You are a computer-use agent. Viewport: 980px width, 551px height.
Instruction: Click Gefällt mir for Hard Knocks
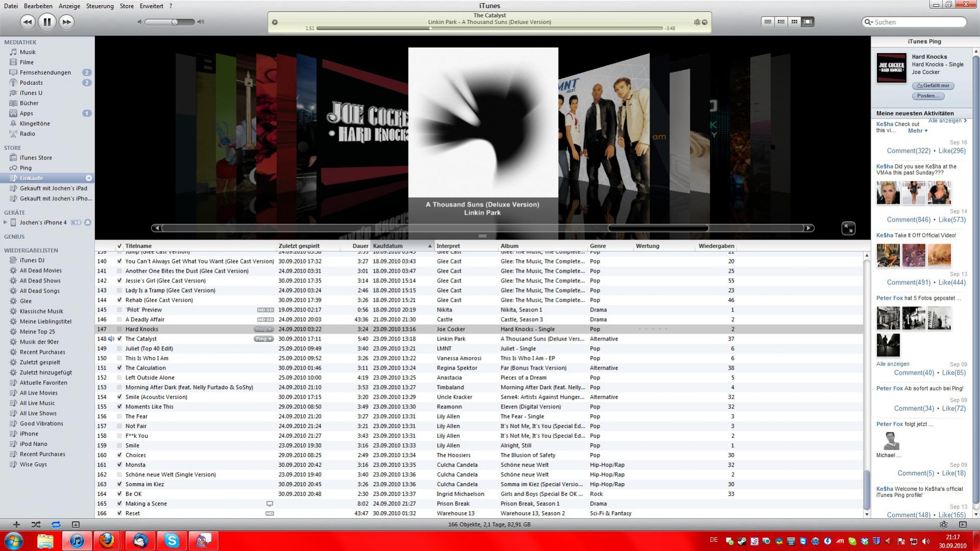tap(933, 86)
